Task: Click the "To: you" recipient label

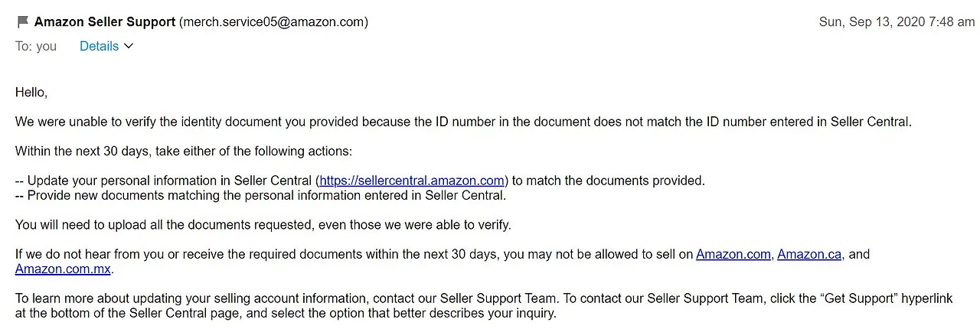Action: click(36, 47)
